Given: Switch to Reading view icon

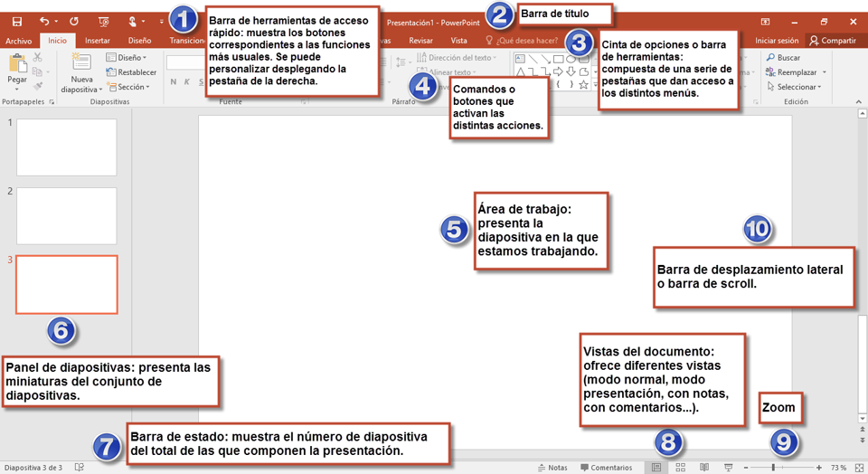Looking at the screenshot, I should click(704, 468).
